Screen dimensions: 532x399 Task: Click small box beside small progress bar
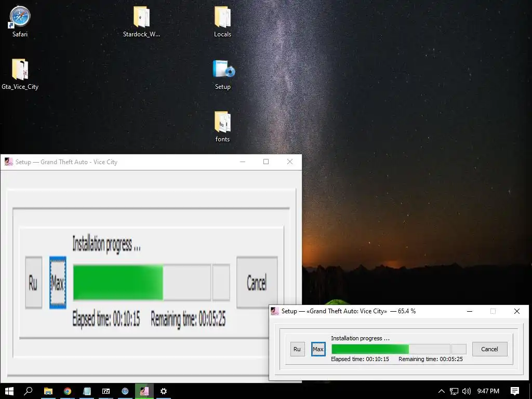(x=459, y=349)
